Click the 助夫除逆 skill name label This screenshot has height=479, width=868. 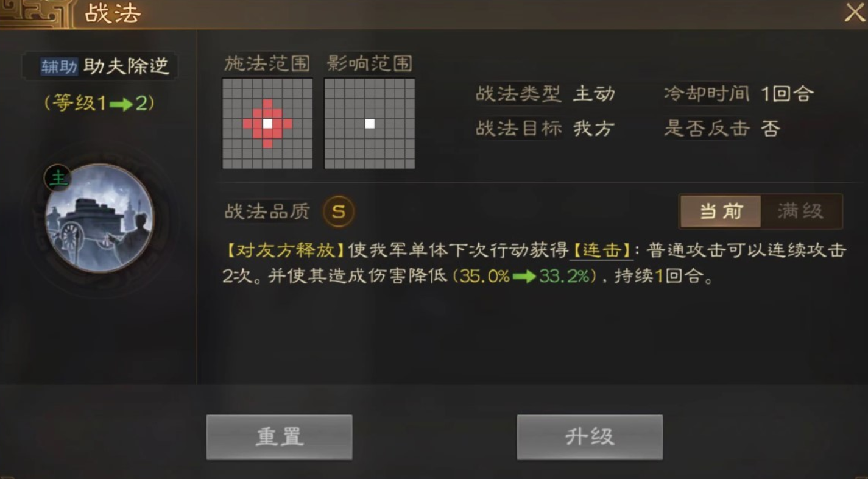click(x=126, y=66)
